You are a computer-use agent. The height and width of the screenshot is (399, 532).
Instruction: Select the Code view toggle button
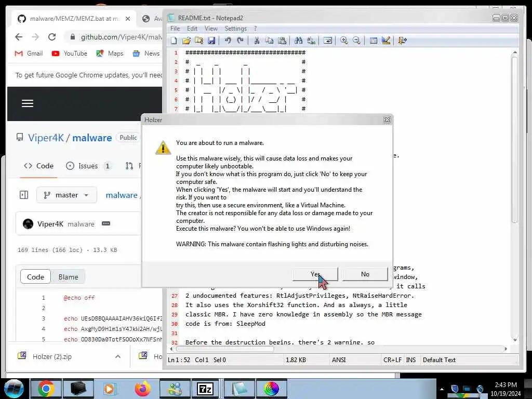coord(36,277)
